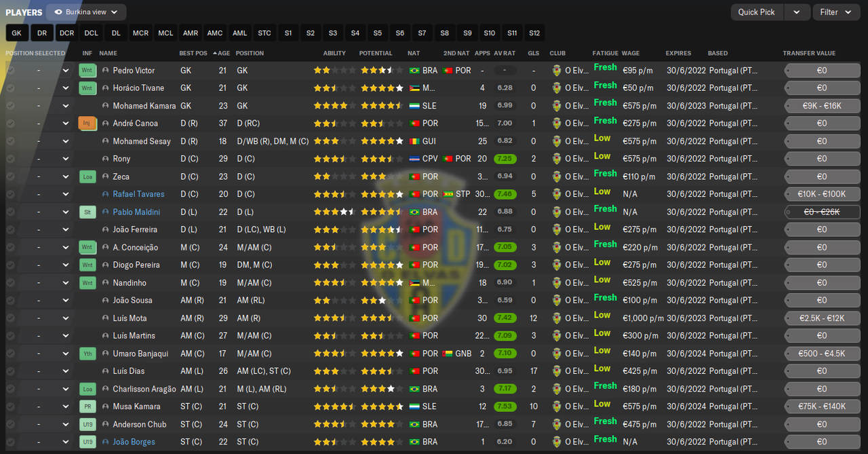This screenshot has width=868, height=454.
Task: Toggle the selection circle for Rafael Tavares
Action: click(x=10, y=194)
